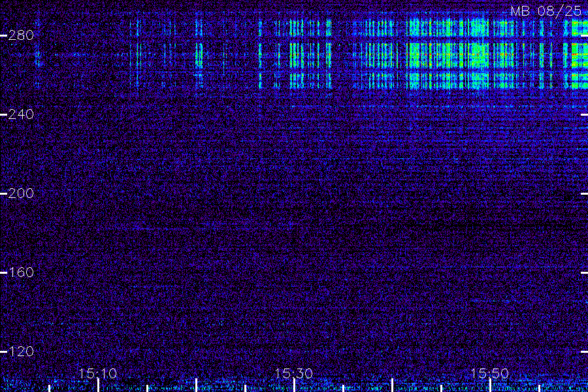Click the 280 frequency axis label

(x=21, y=35)
